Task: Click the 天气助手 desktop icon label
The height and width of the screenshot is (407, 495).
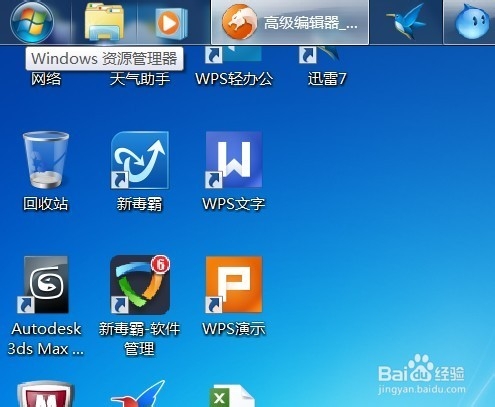Action: [140, 79]
